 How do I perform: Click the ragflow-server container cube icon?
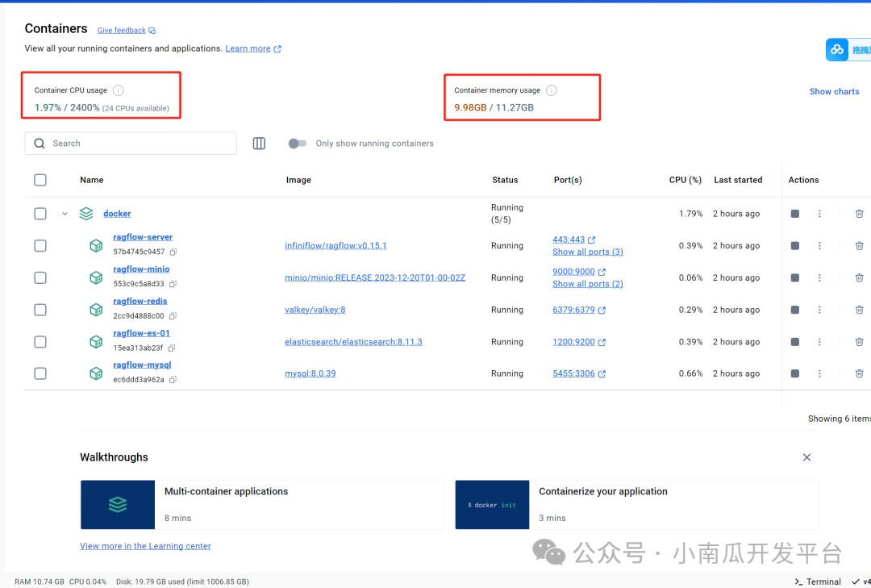click(x=96, y=246)
